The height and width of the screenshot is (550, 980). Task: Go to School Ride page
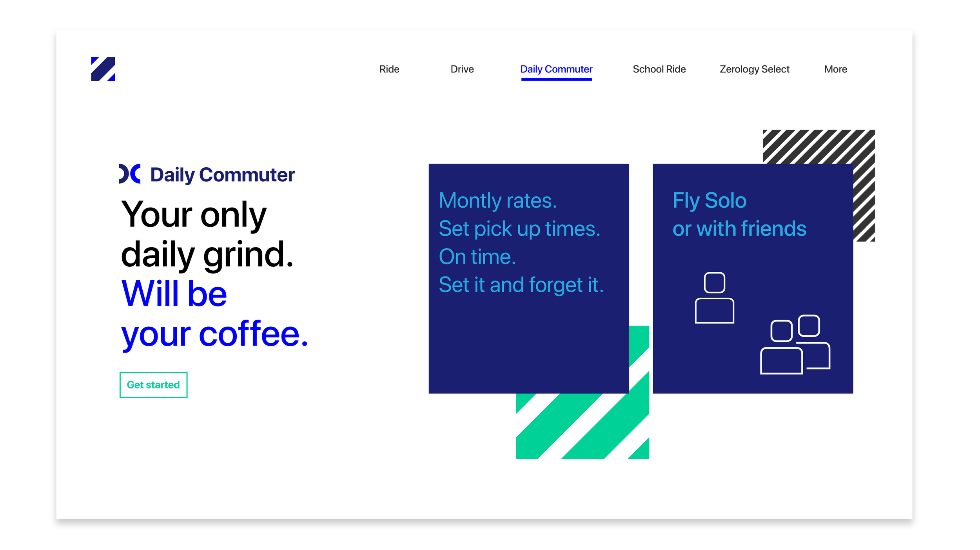(659, 69)
